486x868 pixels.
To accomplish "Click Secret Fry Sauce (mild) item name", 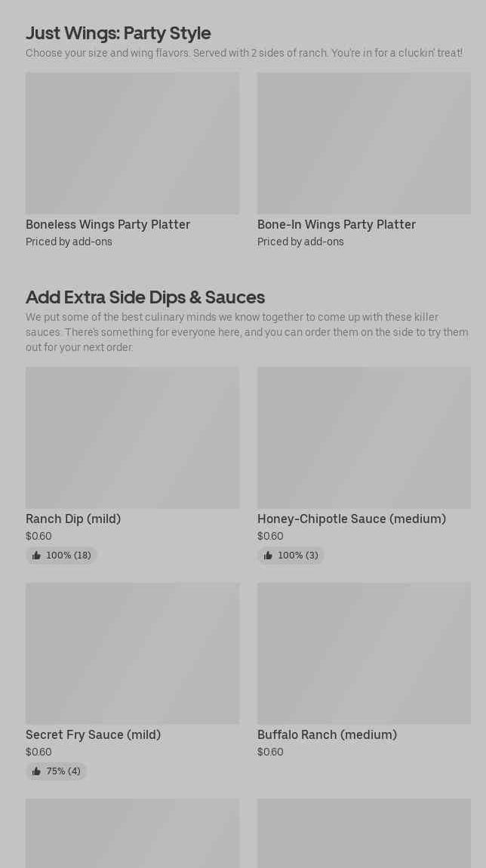I will pyautogui.click(x=93, y=734).
